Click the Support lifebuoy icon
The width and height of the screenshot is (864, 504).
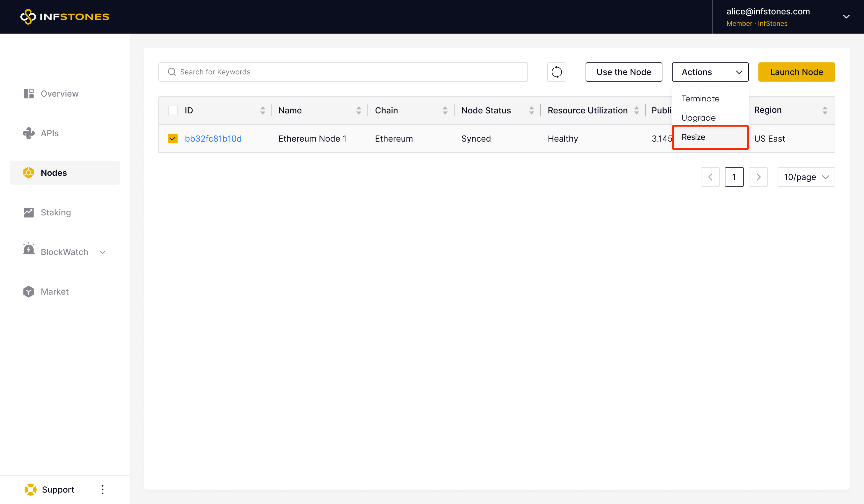pos(31,489)
